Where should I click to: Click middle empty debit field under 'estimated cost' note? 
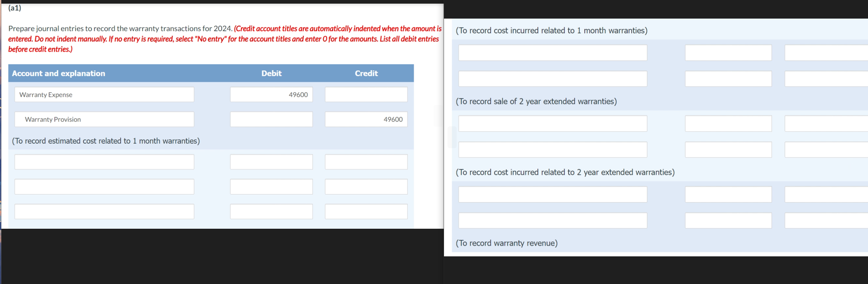[271, 187]
